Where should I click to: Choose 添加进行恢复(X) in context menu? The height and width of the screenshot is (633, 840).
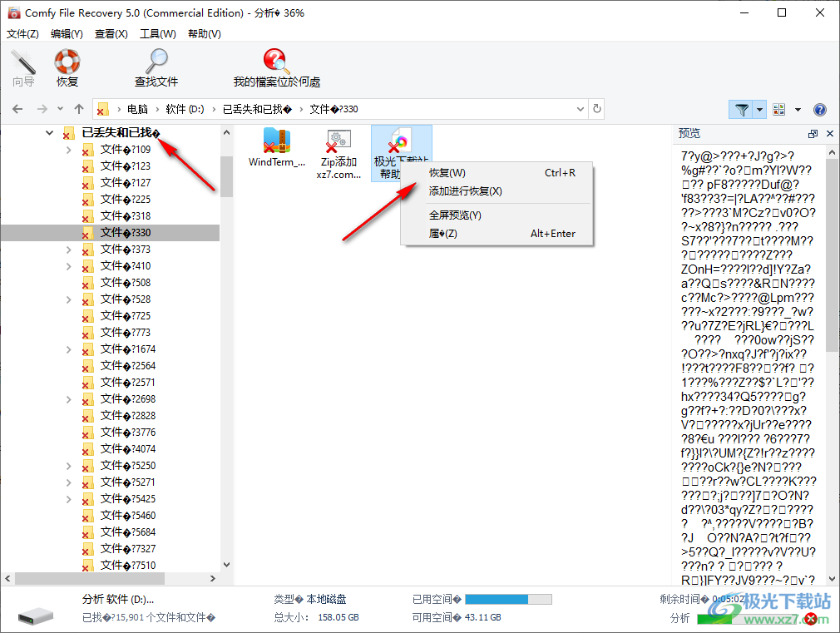point(497,191)
